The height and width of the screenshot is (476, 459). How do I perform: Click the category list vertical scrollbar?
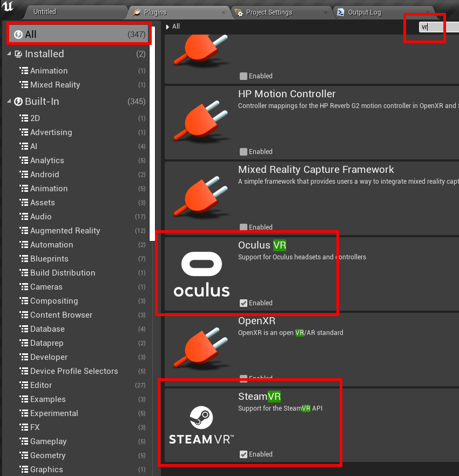(153, 133)
